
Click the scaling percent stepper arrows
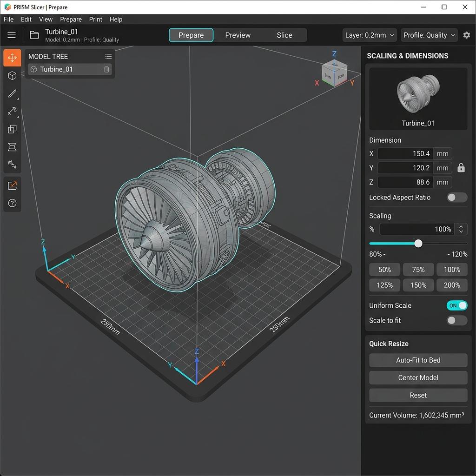pyautogui.click(x=461, y=229)
